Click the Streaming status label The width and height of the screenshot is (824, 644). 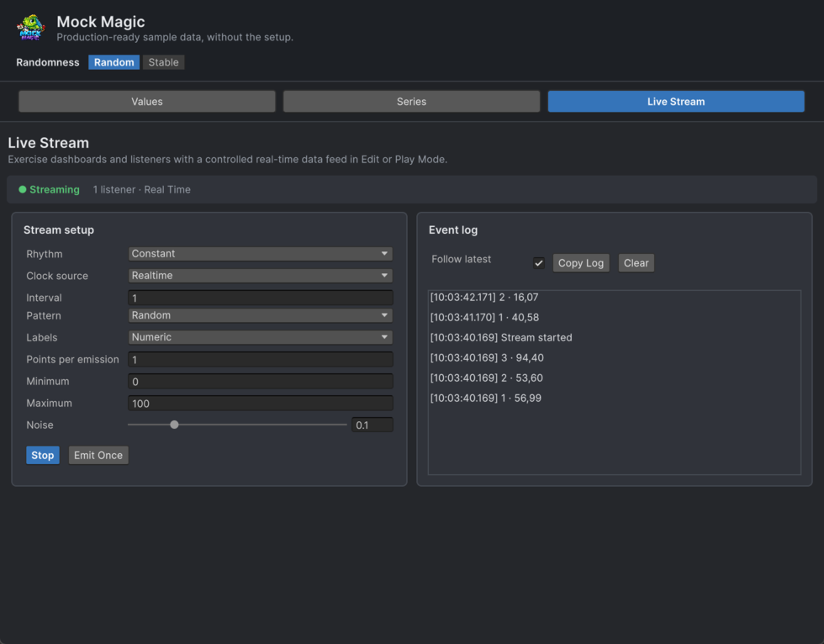(55, 190)
